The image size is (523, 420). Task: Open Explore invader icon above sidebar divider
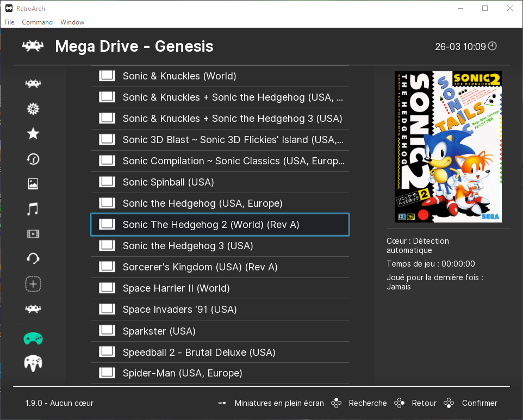coord(33,309)
